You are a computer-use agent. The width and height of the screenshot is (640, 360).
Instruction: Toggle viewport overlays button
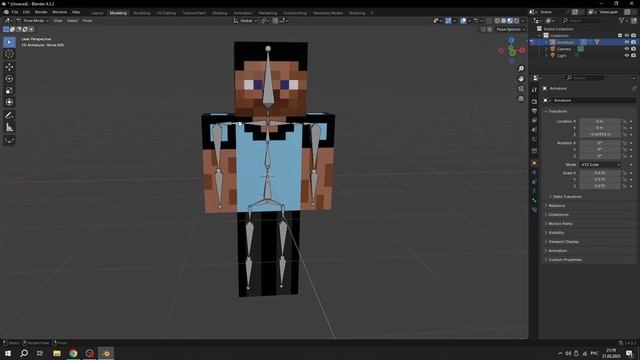click(463, 20)
